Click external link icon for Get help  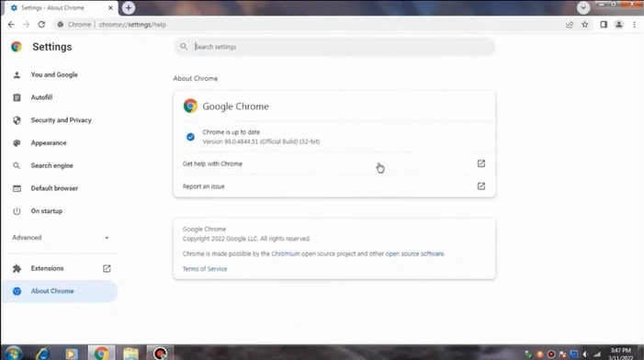481,163
